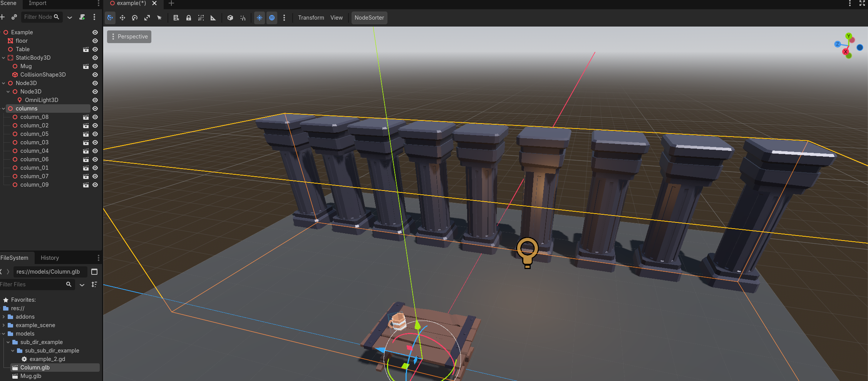
Task: Expand the addons folder
Action: click(x=4, y=317)
